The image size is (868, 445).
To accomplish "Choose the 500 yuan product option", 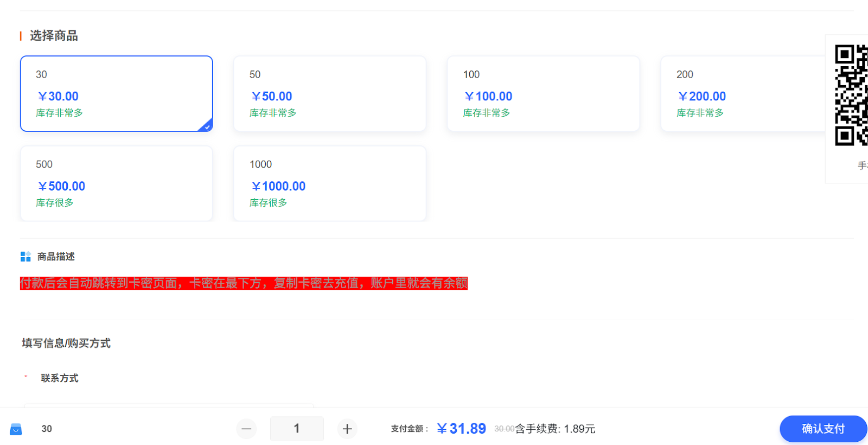I will [117, 183].
